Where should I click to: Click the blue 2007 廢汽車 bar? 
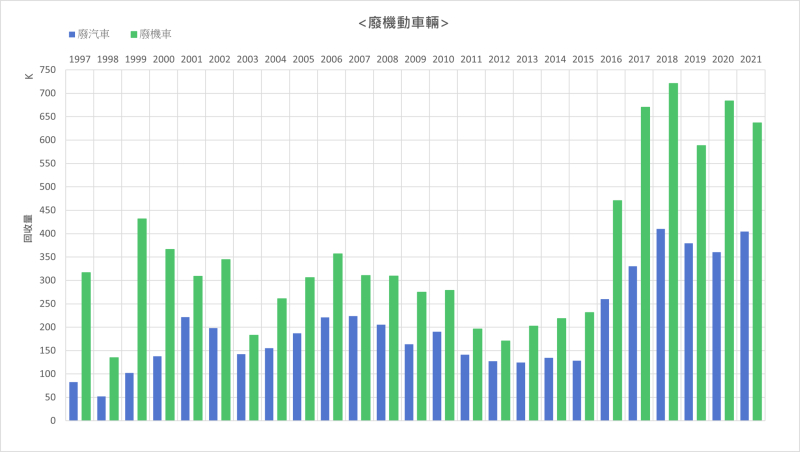click(353, 368)
